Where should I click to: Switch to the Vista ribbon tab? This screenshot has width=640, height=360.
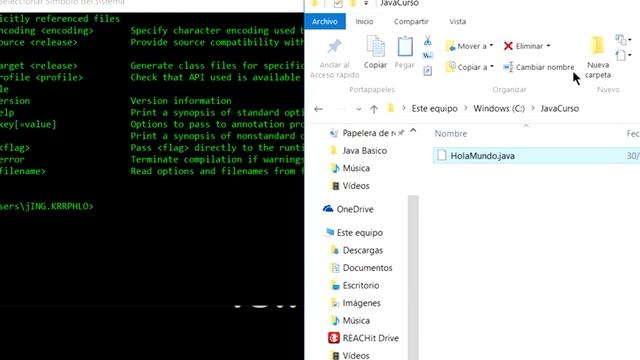point(457,21)
